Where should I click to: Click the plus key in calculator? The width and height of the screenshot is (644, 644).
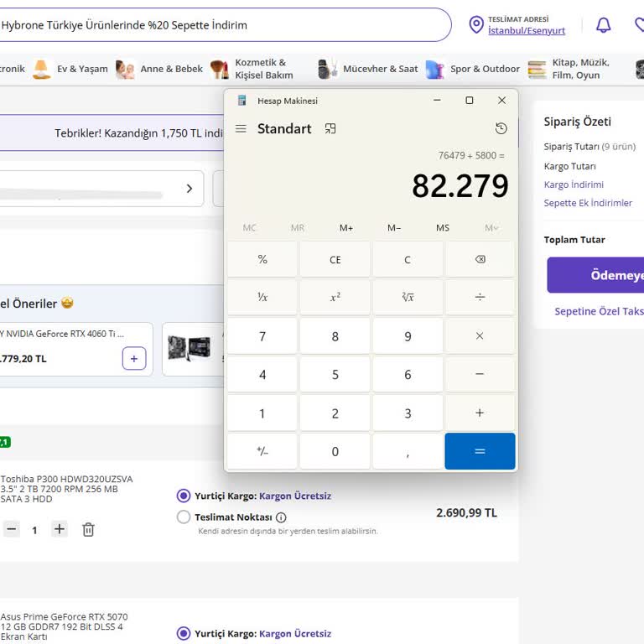coord(480,413)
